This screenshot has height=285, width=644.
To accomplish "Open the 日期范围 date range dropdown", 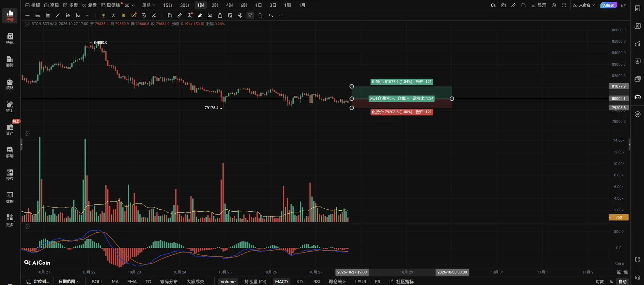I will (x=69, y=282).
